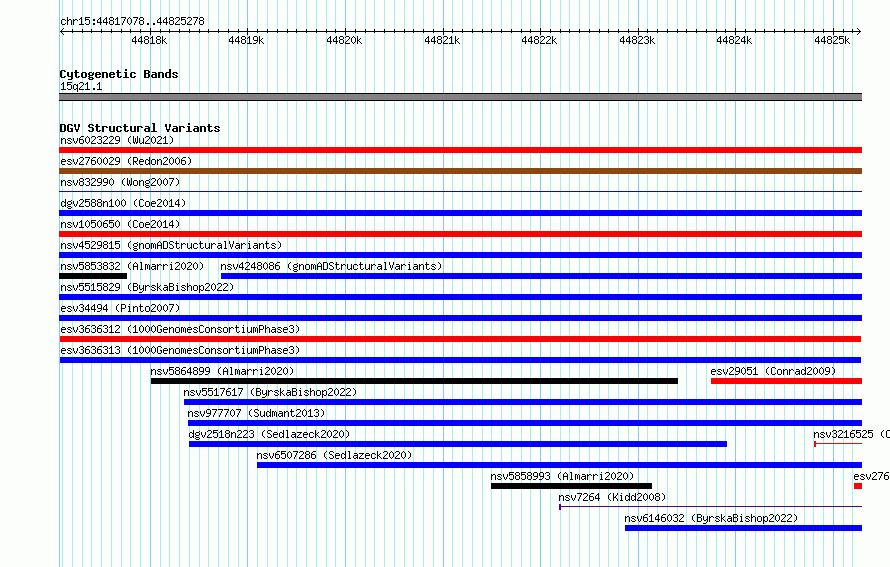The image size is (890, 567).
Task: Open nsv1050650 (Coe2014) variant label
Action: 120,224
